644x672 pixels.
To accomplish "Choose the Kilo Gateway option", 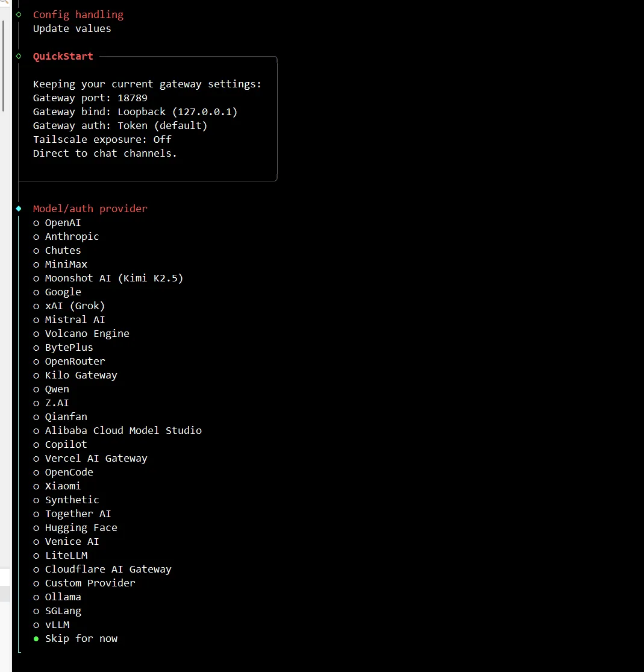I will 75,375.
